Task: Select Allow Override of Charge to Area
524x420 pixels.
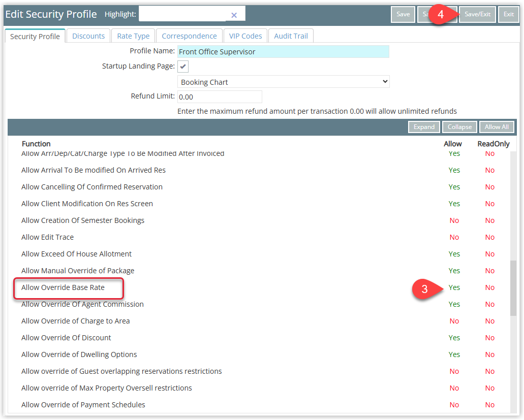Action: [76, 321]
